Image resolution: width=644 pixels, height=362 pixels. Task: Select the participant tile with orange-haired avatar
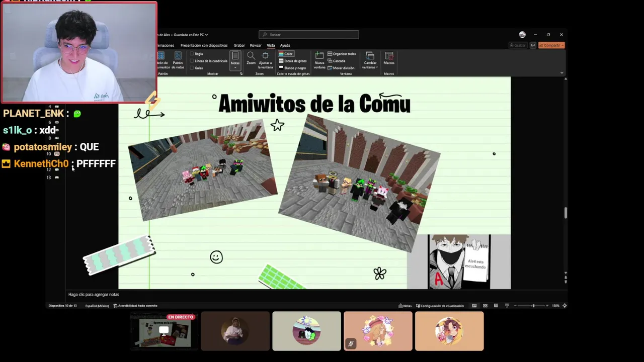point(449,331)
